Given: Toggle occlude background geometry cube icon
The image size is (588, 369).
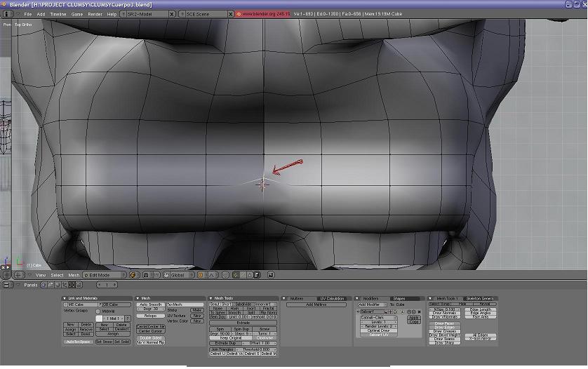Looking at the screenshot, I should 257,275.
